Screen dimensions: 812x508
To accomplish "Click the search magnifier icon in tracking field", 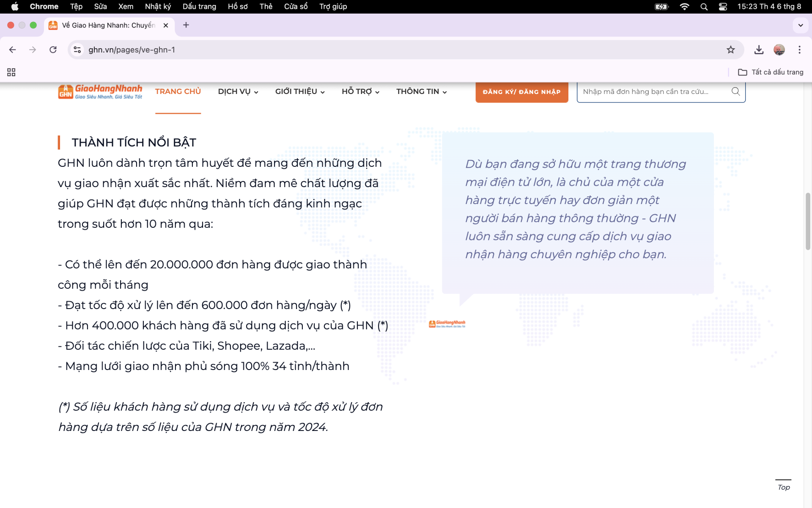I will click(735, 91).
